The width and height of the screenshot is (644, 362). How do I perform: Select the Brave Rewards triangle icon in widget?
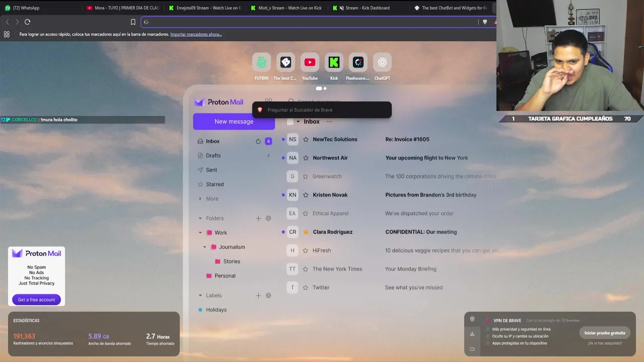coord(472,334)
